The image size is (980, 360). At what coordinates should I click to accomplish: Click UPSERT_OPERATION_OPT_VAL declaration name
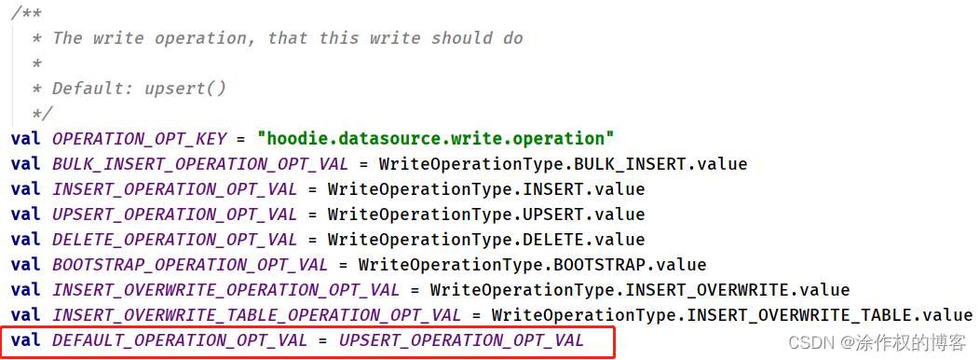coord(174,215)
